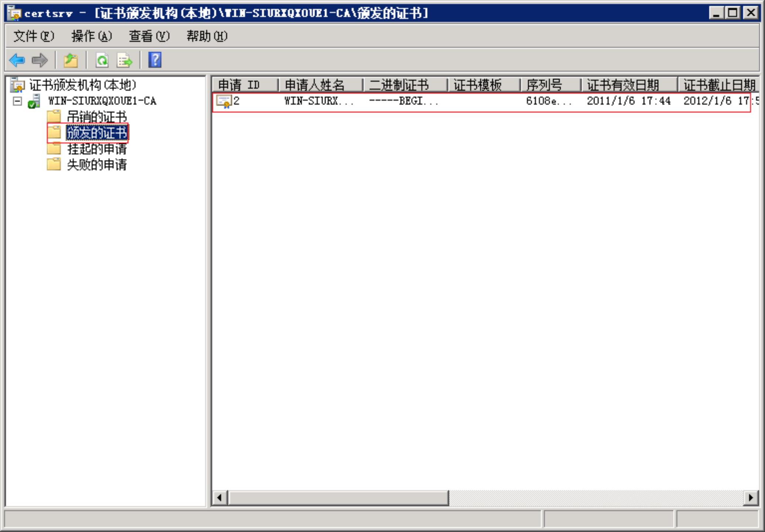Viewport: 765px width, 532px height.
Task: Click the 吊销的证书 folder icon
Action: 54,116
